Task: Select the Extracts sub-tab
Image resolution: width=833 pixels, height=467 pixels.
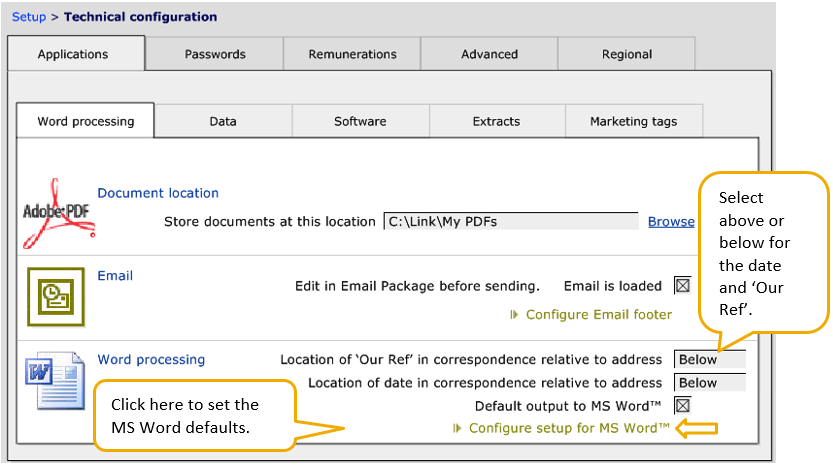Action: pyautogui.click(x=497, y=121)
